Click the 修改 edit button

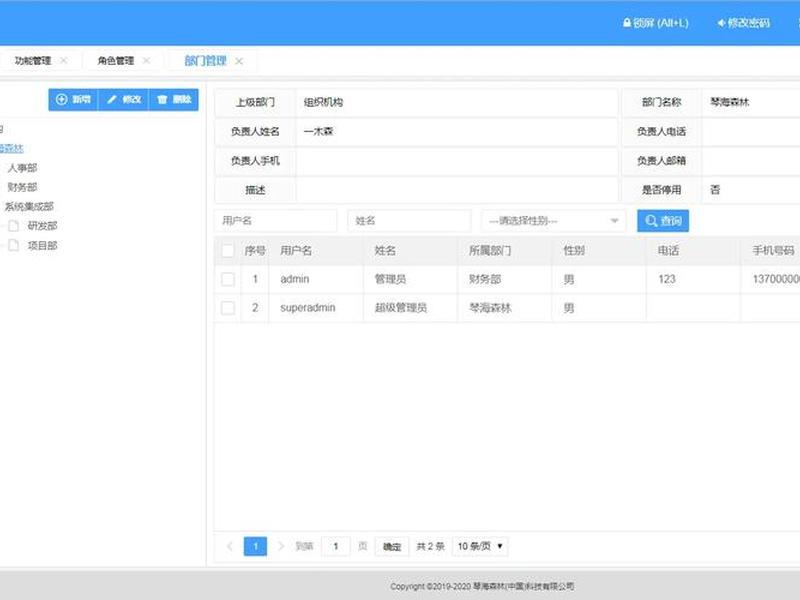(123, 99)
